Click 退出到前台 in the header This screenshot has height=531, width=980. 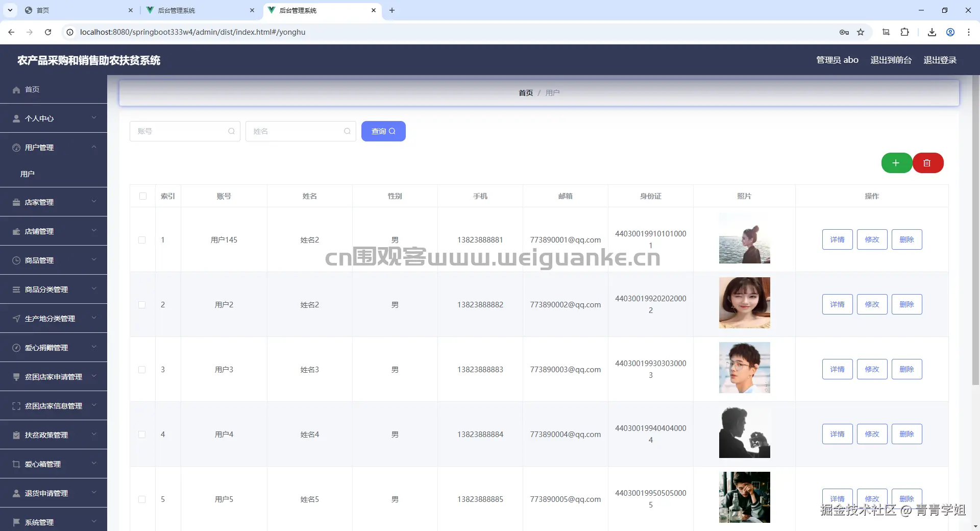click(x=891, y=60)
